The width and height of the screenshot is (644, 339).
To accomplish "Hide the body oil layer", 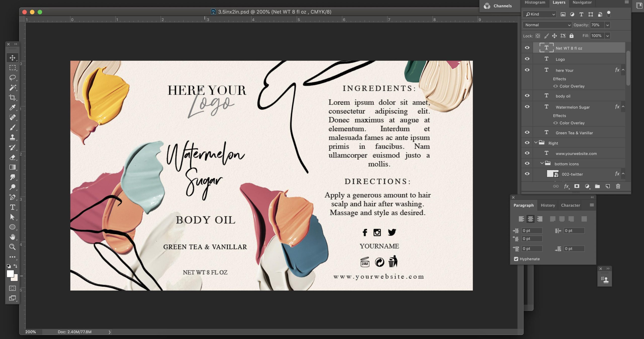I will tap(527, 96).
